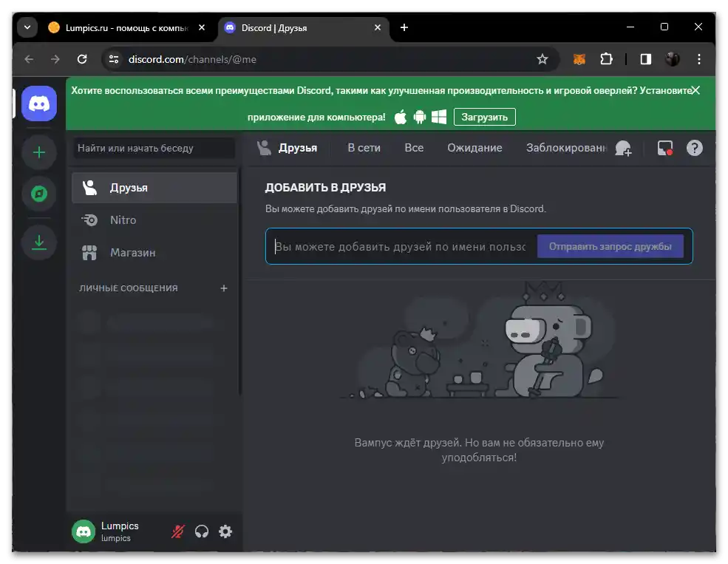Image resolution: width=728 pixels, height=564 pixels.
Task: Click the Загрузить button in banner
Action: click(x=484, y=117)
